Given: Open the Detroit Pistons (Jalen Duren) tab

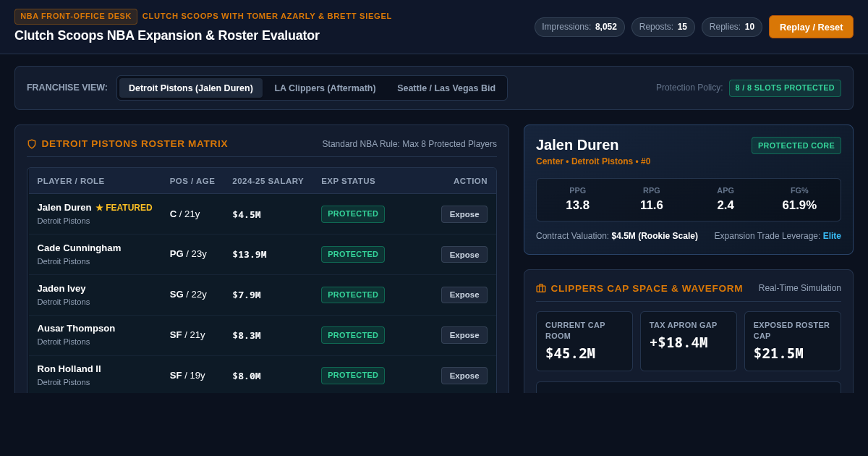Looking at the screenshot, I should [191, 88].
